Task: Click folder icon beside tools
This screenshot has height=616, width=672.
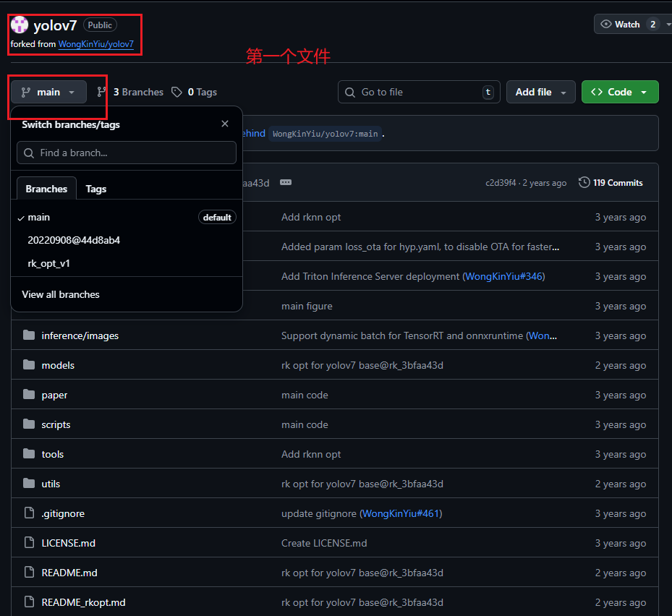Action: pyautogui.click(x=29, y=453)
